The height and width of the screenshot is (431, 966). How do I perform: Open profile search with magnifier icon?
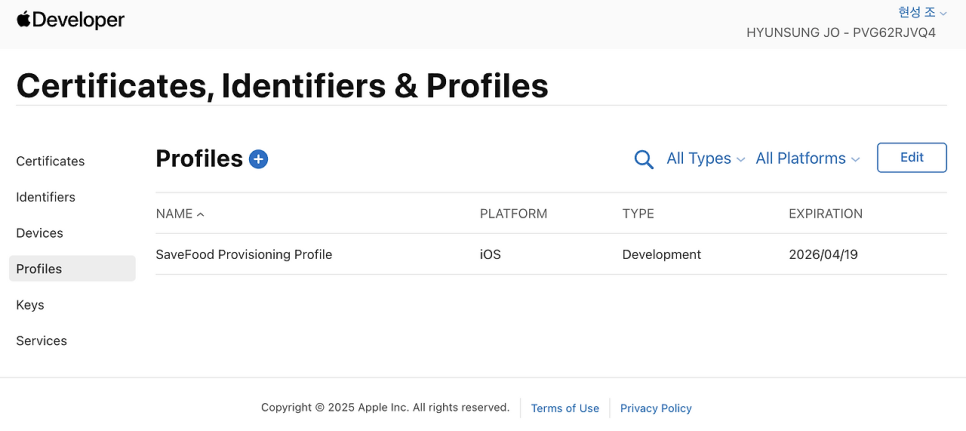tap(644, 159)
